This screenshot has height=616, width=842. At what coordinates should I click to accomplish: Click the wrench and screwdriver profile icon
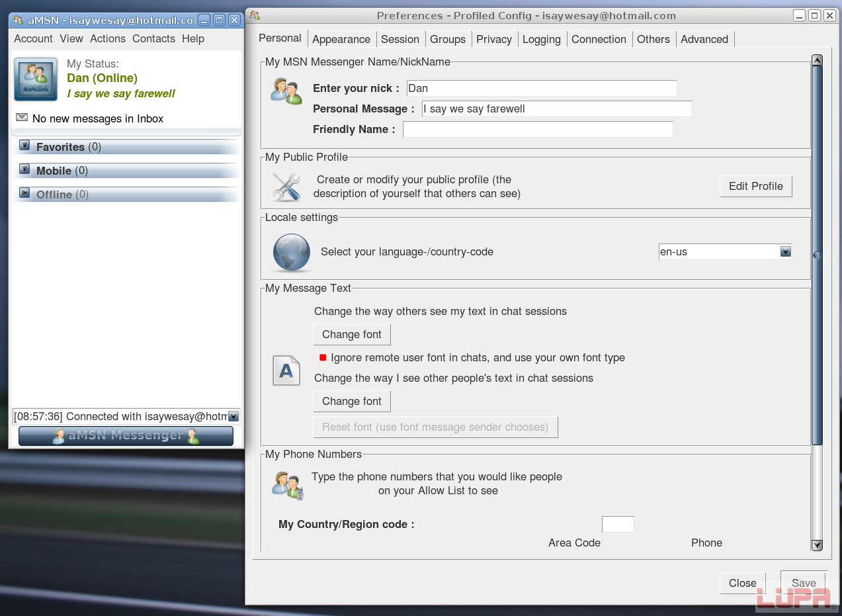tap(286, 187)
